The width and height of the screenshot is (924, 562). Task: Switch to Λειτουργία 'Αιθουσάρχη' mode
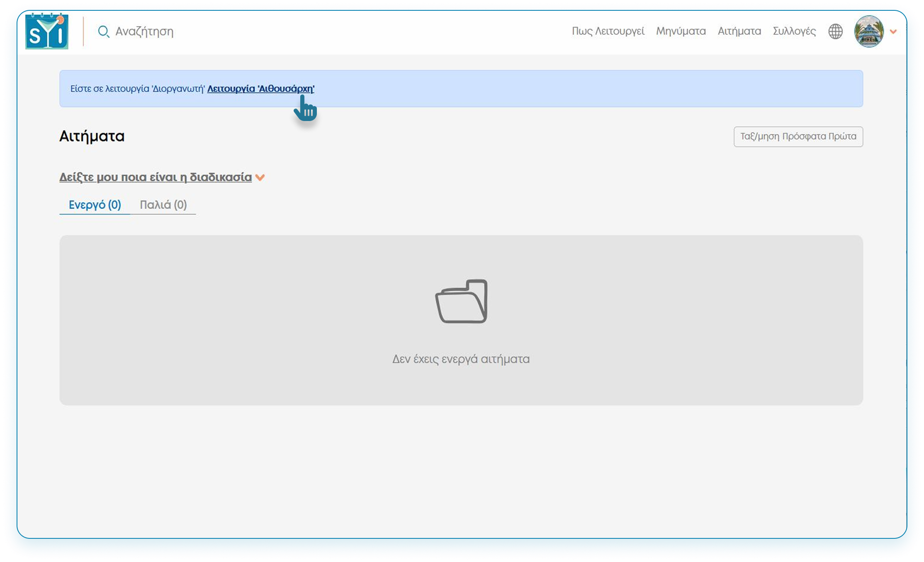click(261, 88)
